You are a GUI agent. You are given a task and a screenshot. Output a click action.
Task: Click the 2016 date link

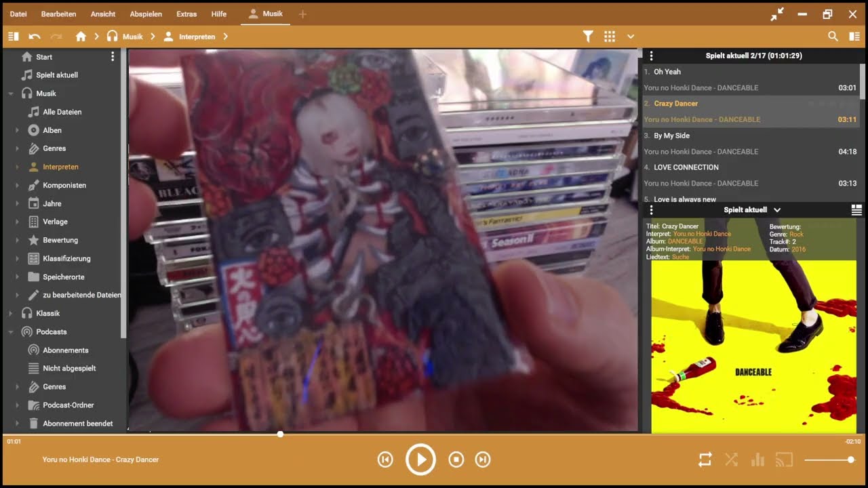[799, 249]
